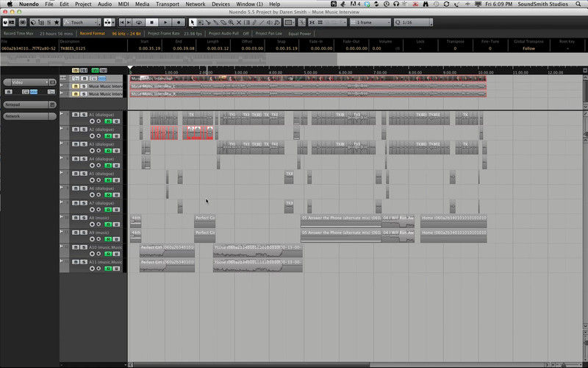Select the Range Selection tool
The width and height of the screenshot is (588, 368).
tap(200, 23)
